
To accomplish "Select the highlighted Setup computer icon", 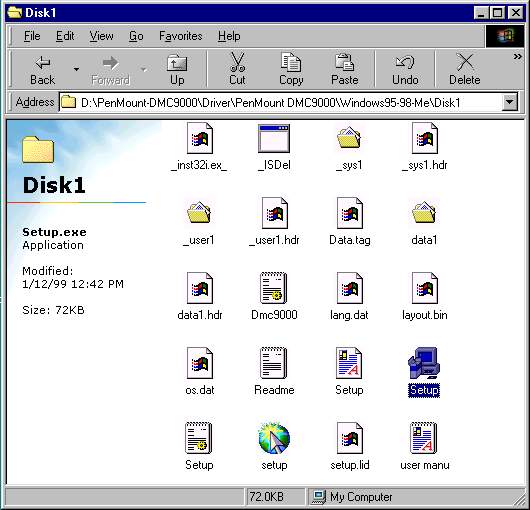I will (x=424, y=363).
